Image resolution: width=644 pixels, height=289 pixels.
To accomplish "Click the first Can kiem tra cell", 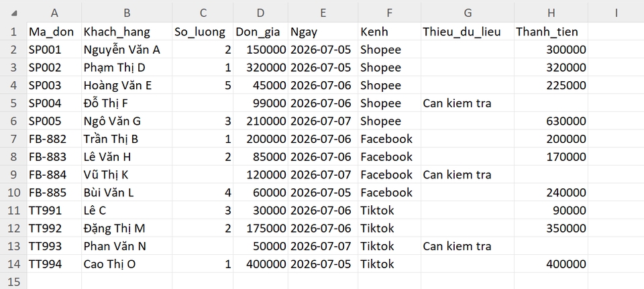I will pos(468,103).
